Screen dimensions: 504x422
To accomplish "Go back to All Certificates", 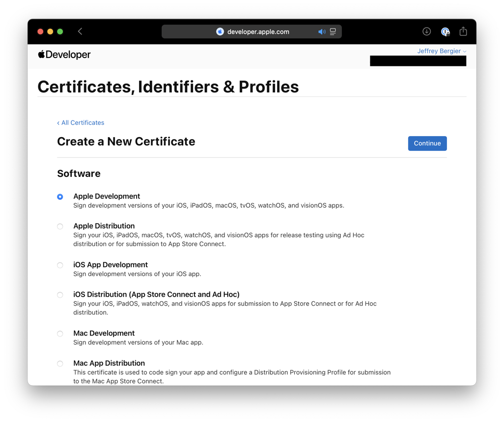I will 81,123.
